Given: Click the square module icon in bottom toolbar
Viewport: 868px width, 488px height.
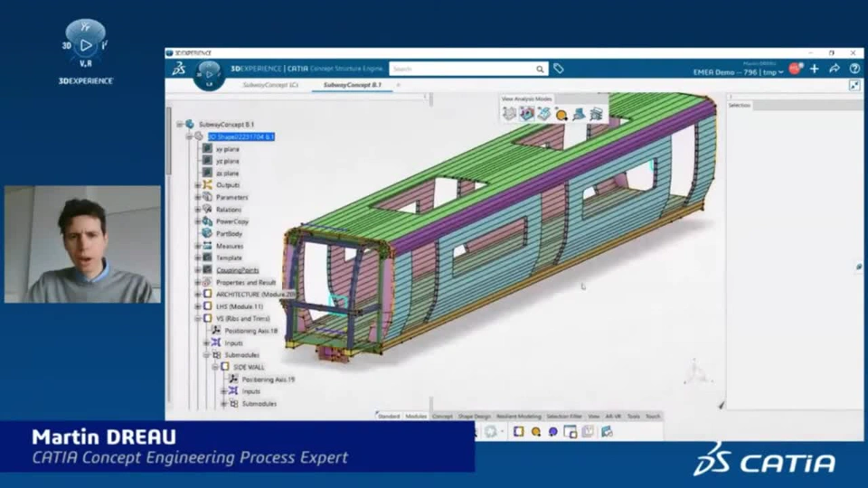Looking at the screenshot, I should tap(519, 432).
